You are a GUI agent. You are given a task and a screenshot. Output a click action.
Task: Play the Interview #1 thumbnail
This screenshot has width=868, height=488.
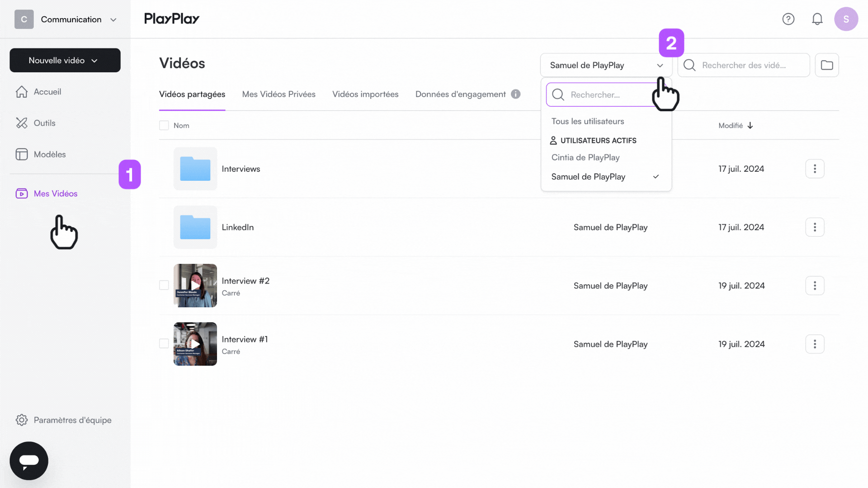(195, 344)
